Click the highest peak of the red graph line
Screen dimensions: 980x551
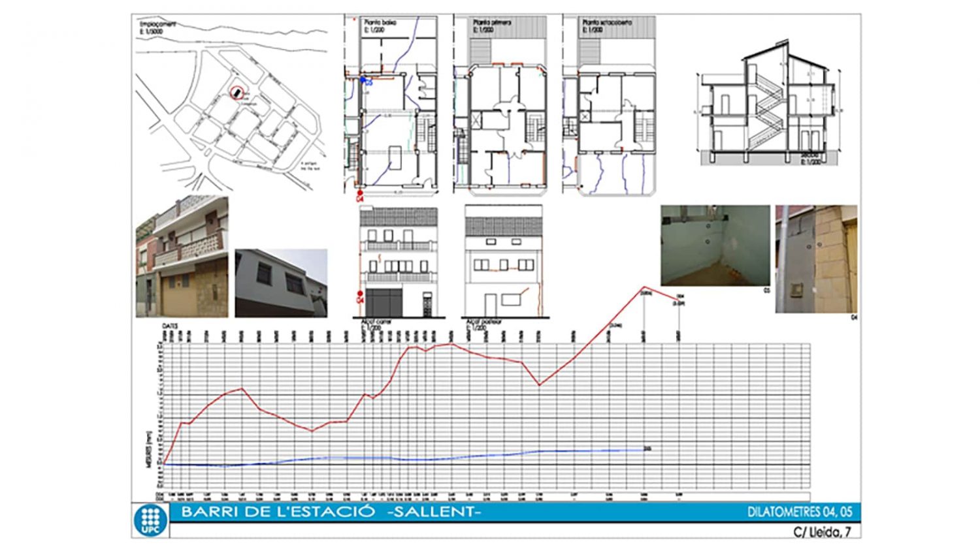tap(645, 287)
